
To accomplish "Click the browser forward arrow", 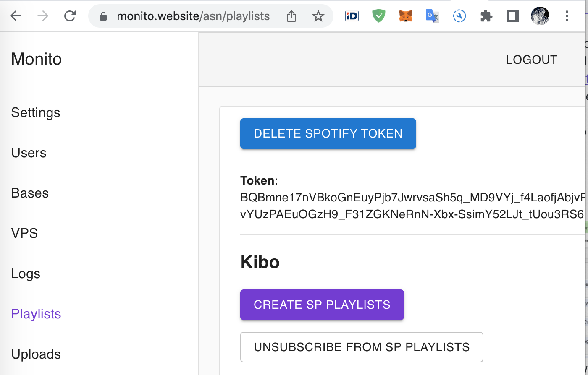I will (x=43, y=16).
